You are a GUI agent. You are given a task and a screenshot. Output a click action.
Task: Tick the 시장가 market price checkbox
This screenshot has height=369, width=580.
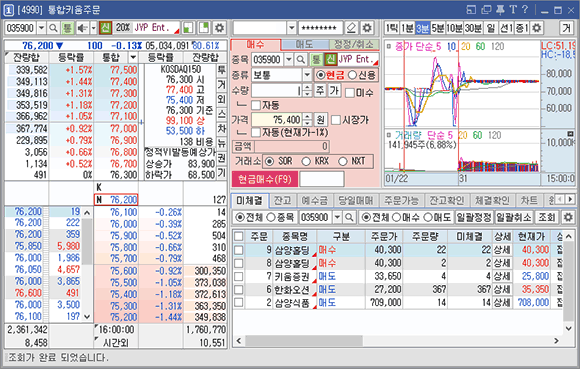[x=336, y=120]
